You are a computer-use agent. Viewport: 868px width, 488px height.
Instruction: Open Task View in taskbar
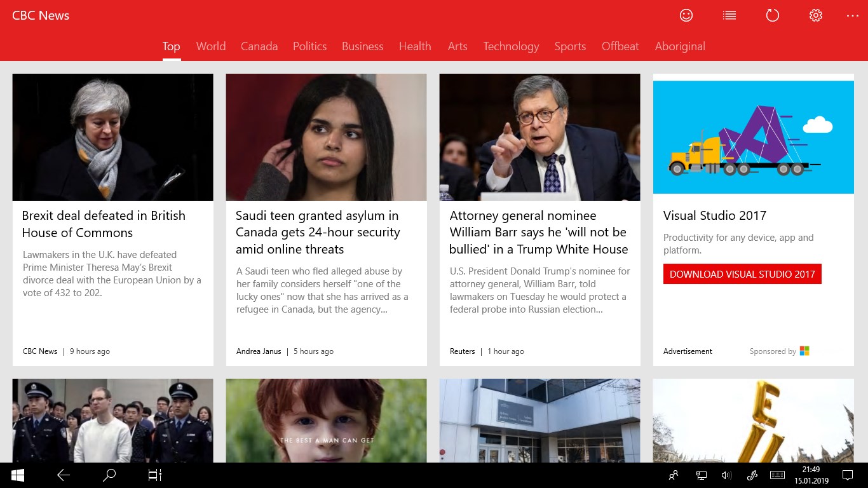pos(155,475)
